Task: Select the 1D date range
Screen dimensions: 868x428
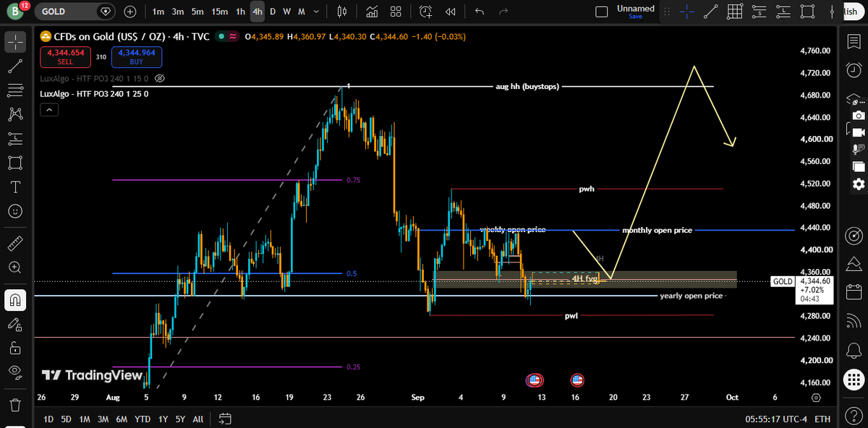Action: [x=48, y=419]
